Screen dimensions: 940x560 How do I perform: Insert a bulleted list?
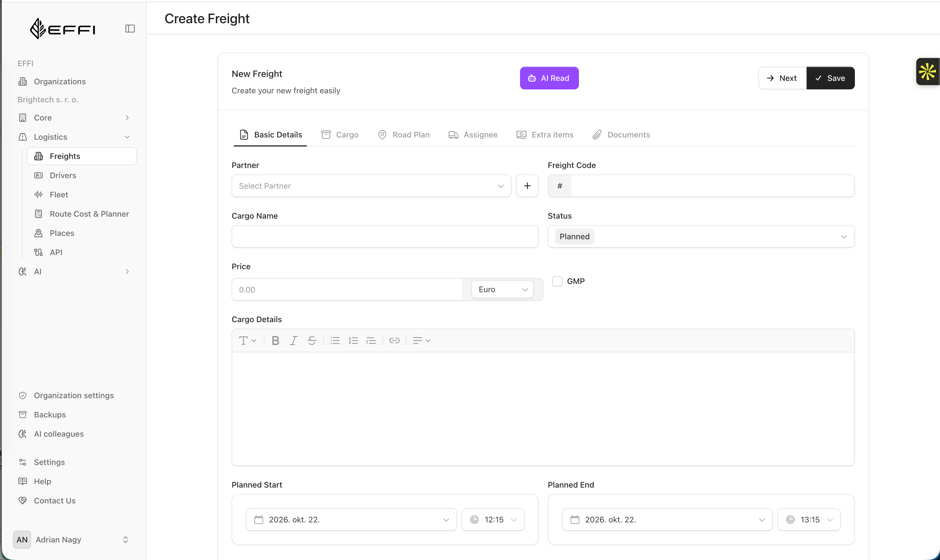point(335,341)
